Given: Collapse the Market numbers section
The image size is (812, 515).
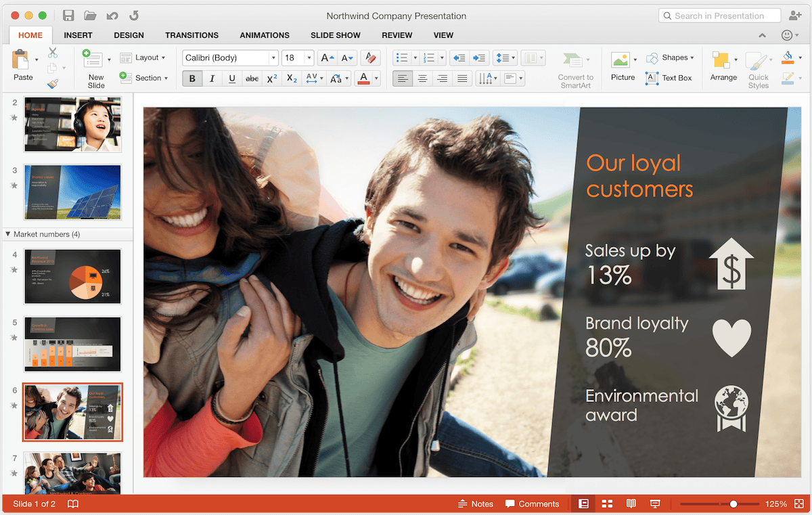Looking at the screenshot, I should (x=7, y=234).
